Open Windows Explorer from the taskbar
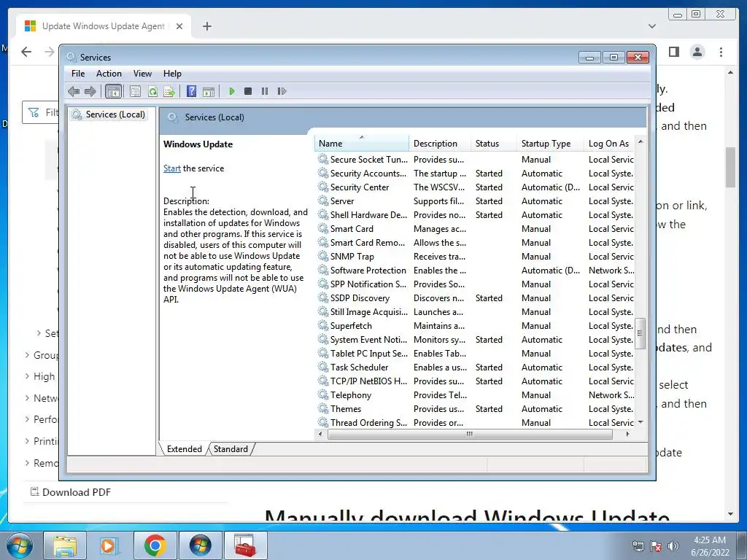This screenshot has width=747, height=560. (x=65, y=545)
